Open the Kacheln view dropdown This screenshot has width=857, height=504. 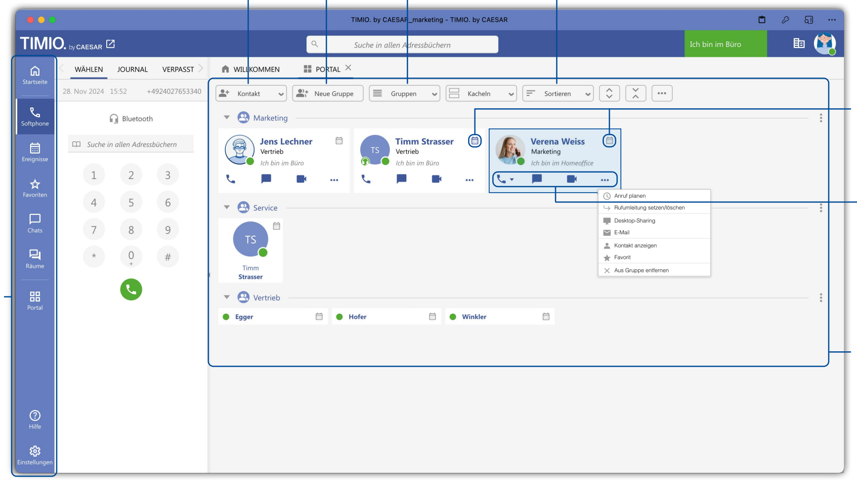[x=481, y=93]
